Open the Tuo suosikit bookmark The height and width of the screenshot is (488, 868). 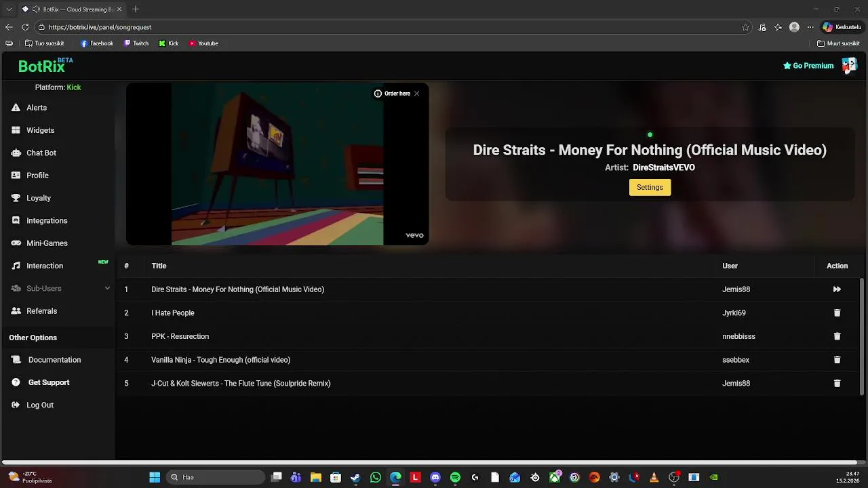click(x=44, y=43)
